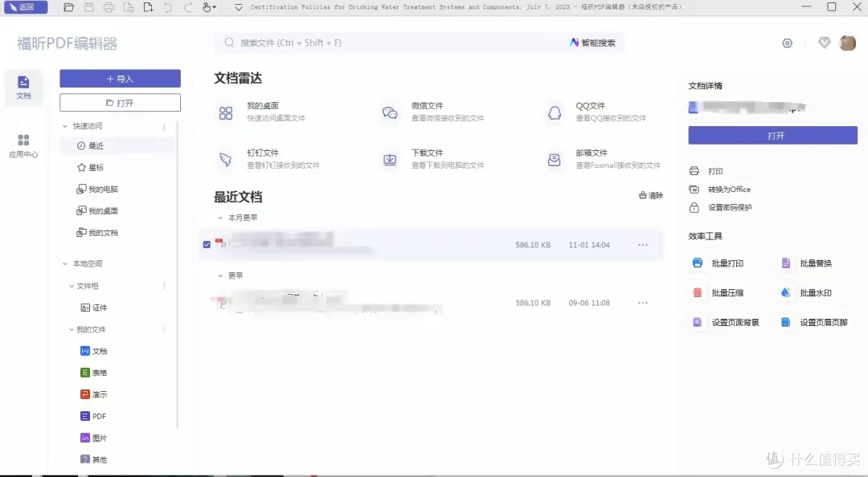Open settings via hexagon gear icon
This screenshot has height=477, width=868.
click(x=787, y=43)
